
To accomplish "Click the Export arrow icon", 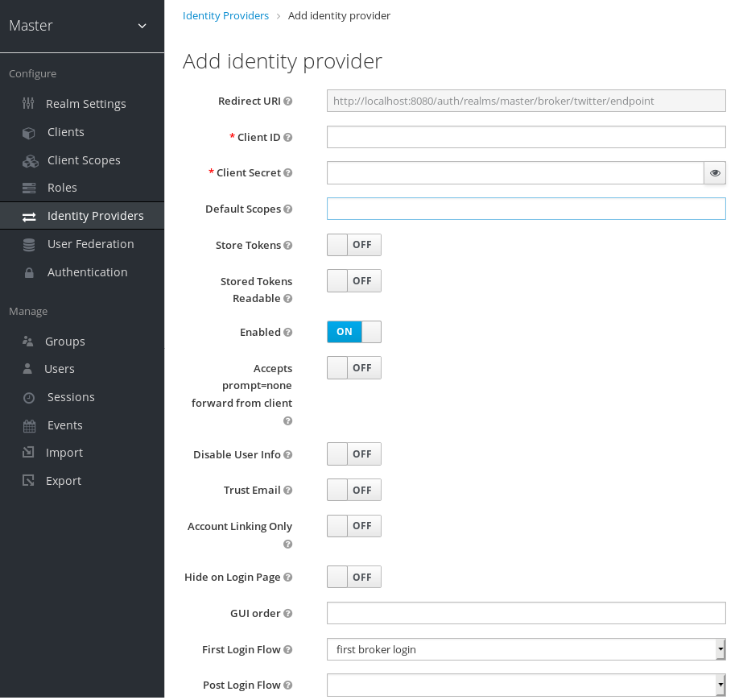I will (28, 481).
